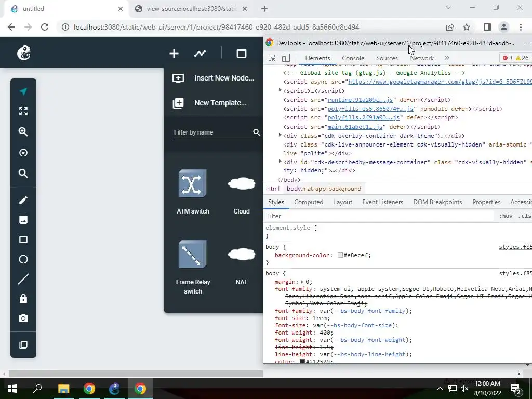Expand the margin property triangle

pyautogui.click(x=302, y=282)
